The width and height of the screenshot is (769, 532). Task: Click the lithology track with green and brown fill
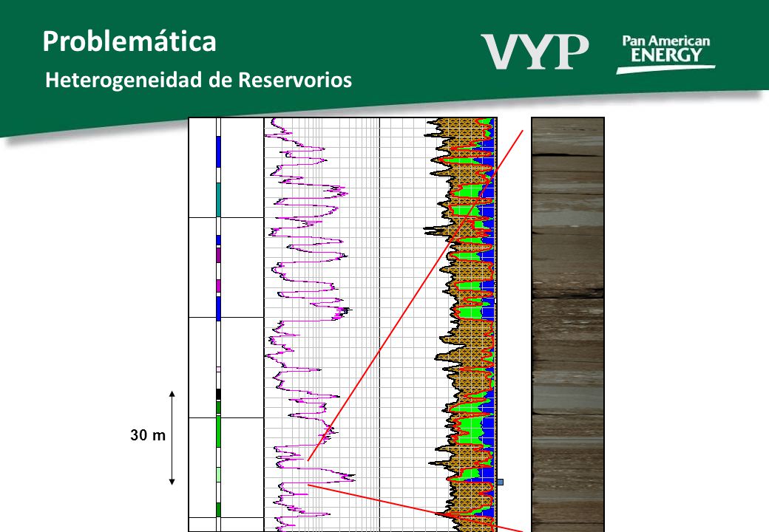[x=461, y=324]
